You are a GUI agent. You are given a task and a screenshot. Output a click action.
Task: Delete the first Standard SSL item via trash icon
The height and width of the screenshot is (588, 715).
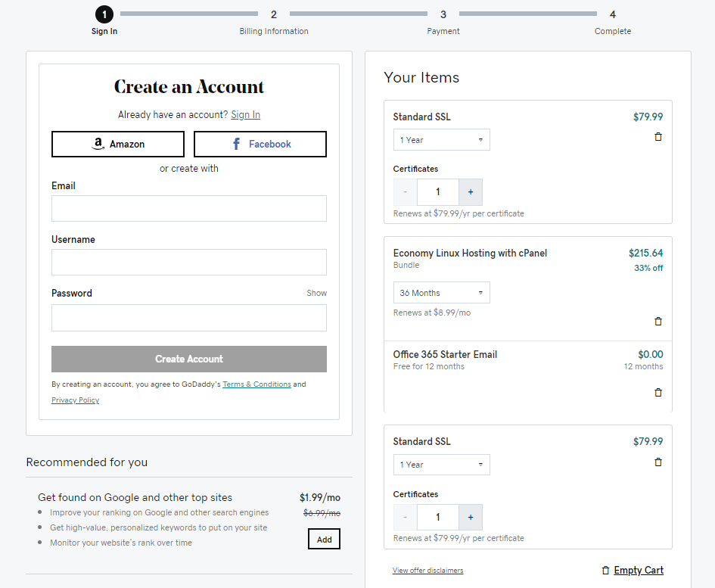[x=658, y=137]
